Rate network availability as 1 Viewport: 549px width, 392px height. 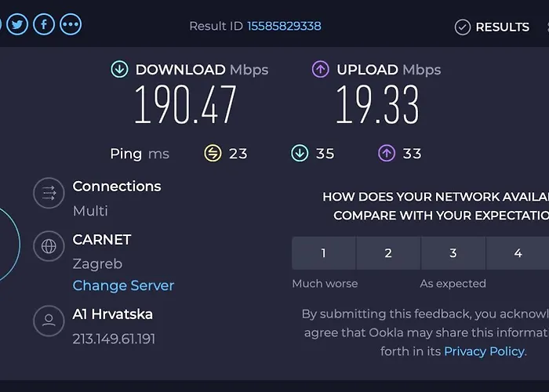(323, 253)
